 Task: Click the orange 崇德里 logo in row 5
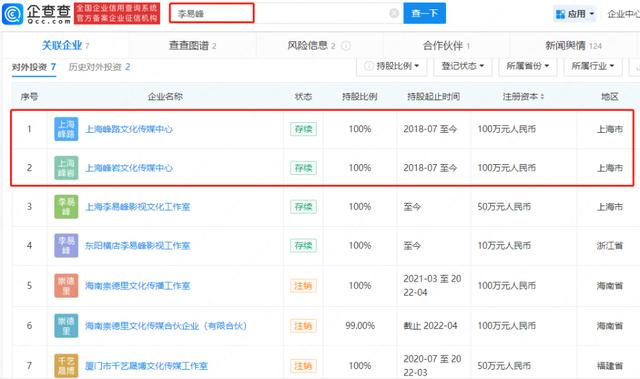66,286
